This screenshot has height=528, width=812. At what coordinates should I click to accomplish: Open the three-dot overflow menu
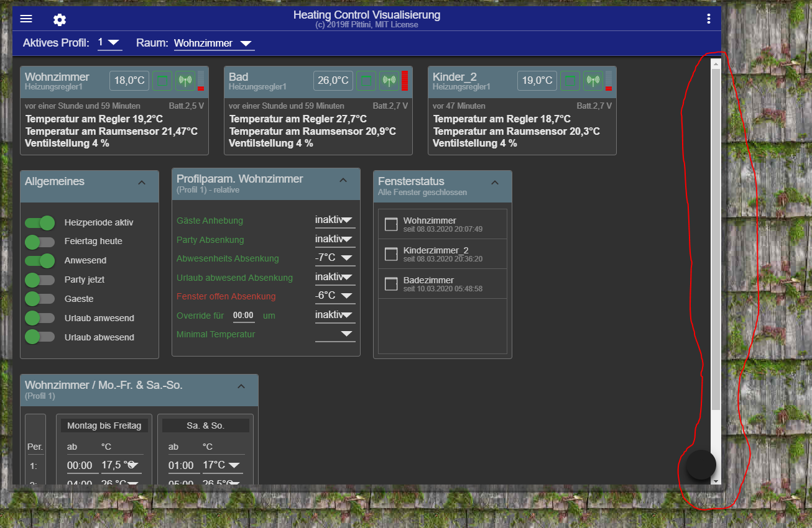point(708,19)
